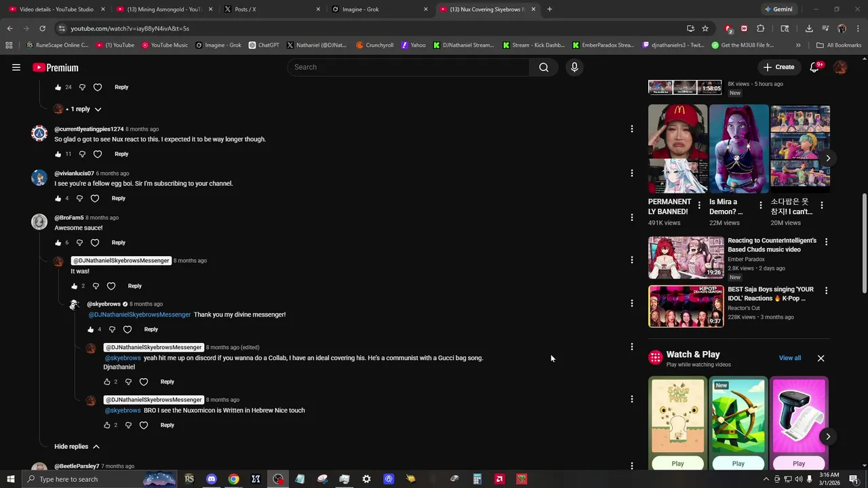Expand the '1 reply' thread
868x488 pixels.
click(x=84, y=109)
